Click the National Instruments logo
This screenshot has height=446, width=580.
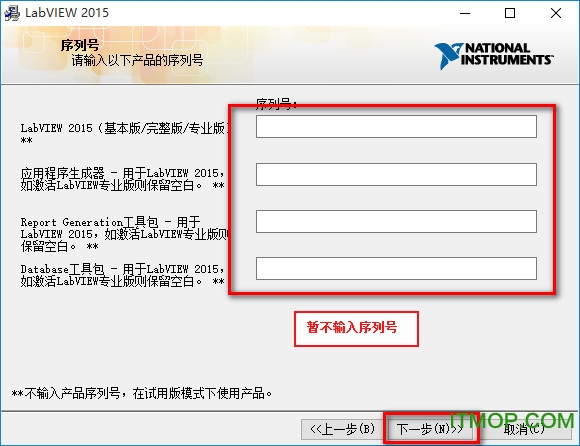(494, 56)
